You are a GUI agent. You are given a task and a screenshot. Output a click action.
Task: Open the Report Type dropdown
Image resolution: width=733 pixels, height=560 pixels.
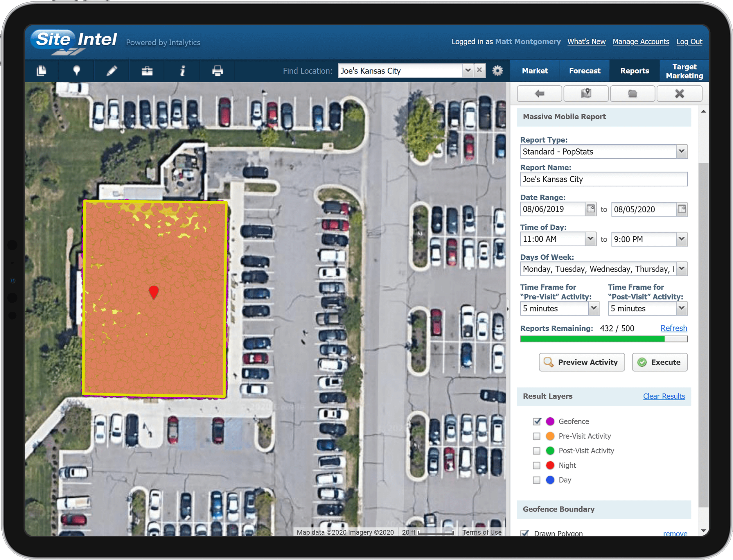tap(682, 151)
